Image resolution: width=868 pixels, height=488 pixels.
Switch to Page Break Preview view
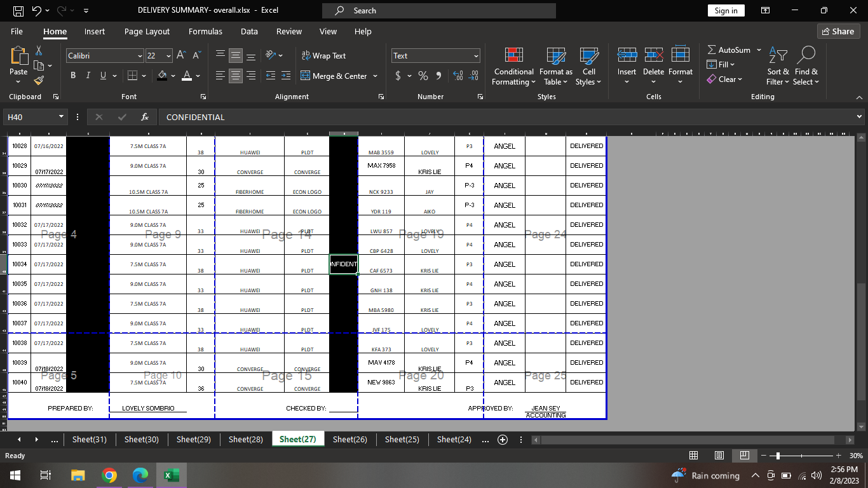(744, 456)
